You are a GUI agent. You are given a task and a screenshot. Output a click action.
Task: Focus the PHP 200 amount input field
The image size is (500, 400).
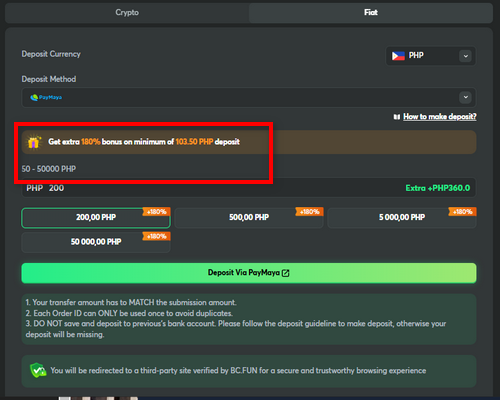click(249, 188)
